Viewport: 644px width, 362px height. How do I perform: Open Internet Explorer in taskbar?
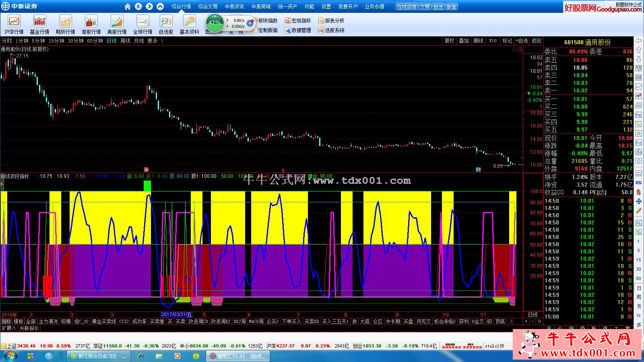pos(141,356)
